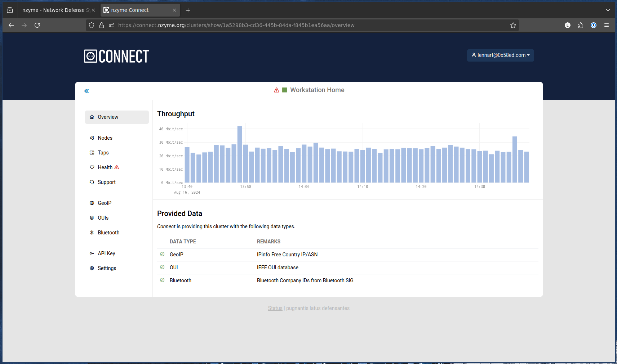Image resolution: width=617 pixels, height=364 pixels.
Task: Click the REMARKS column header
Action: 268,242
